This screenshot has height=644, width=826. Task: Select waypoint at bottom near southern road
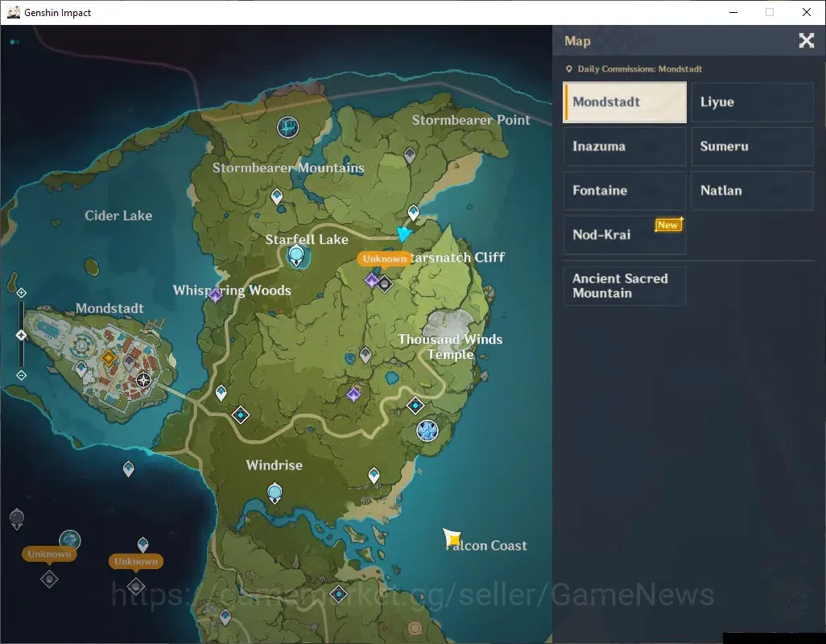(225, 617)
